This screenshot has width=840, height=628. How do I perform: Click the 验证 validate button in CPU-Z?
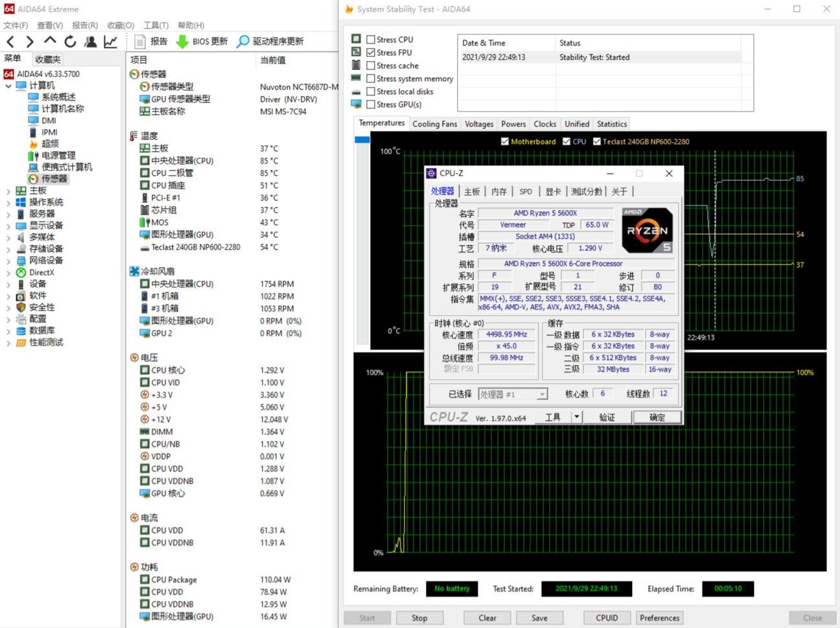pyautogui.click(x=607, y=417)
